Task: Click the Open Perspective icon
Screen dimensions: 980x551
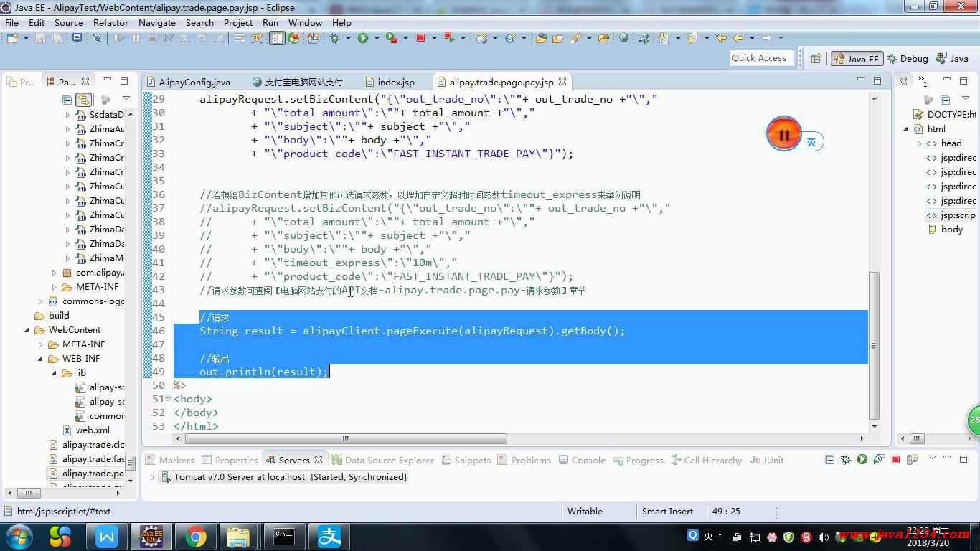Action: point(816,59)
